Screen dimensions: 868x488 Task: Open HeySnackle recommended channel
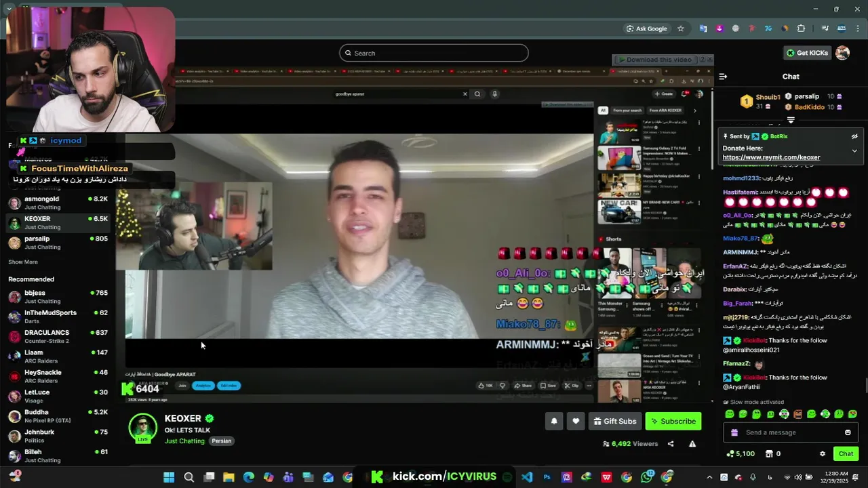(58, 376)
